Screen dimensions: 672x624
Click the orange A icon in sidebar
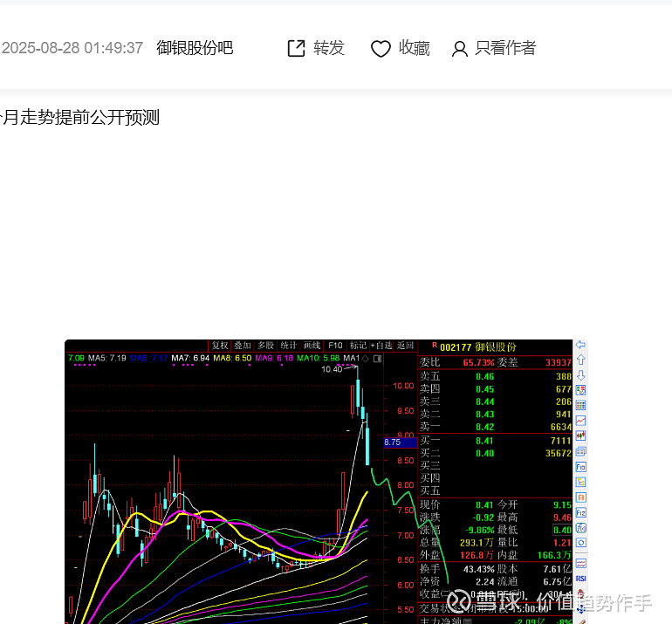click(x=580, y=497)
